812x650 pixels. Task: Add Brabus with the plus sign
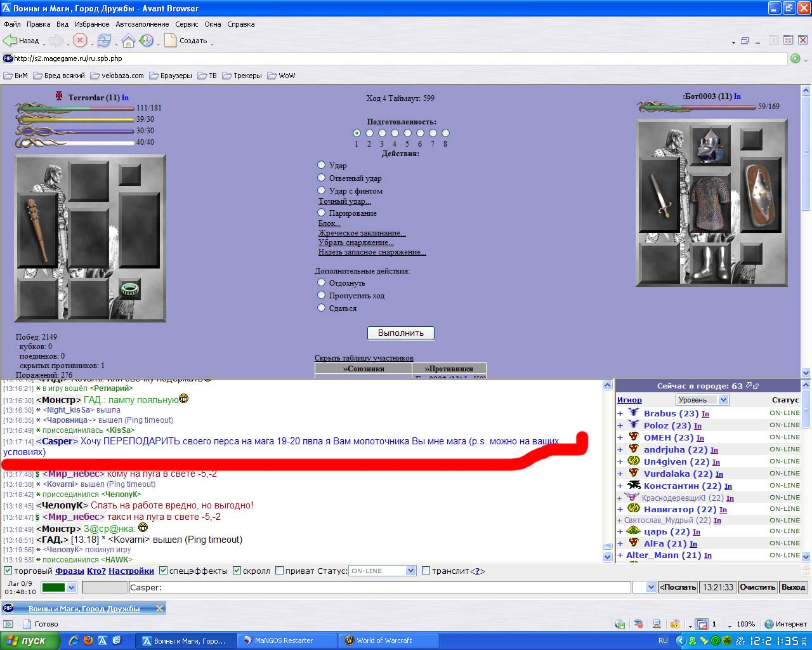point(620,413)
